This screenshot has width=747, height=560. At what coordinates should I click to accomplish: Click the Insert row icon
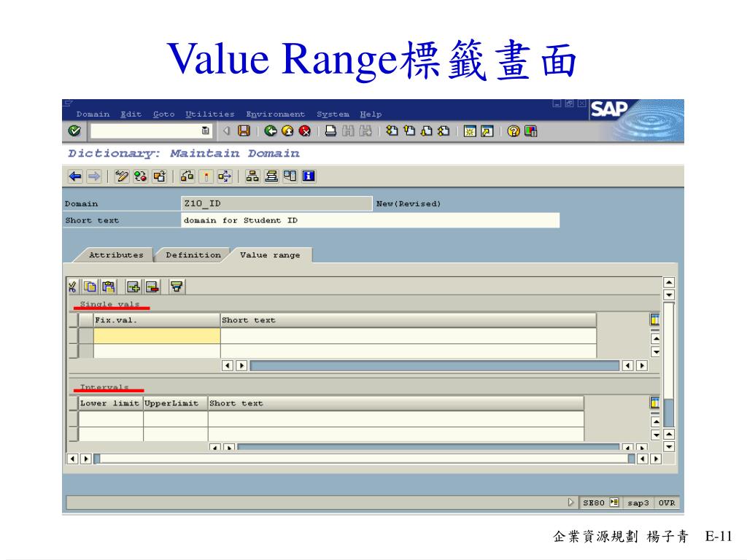133,287
